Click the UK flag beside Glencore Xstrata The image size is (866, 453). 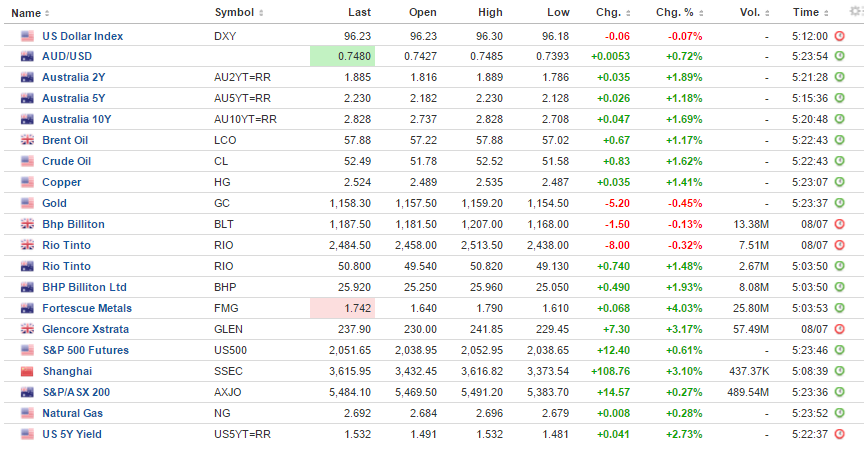26,329
